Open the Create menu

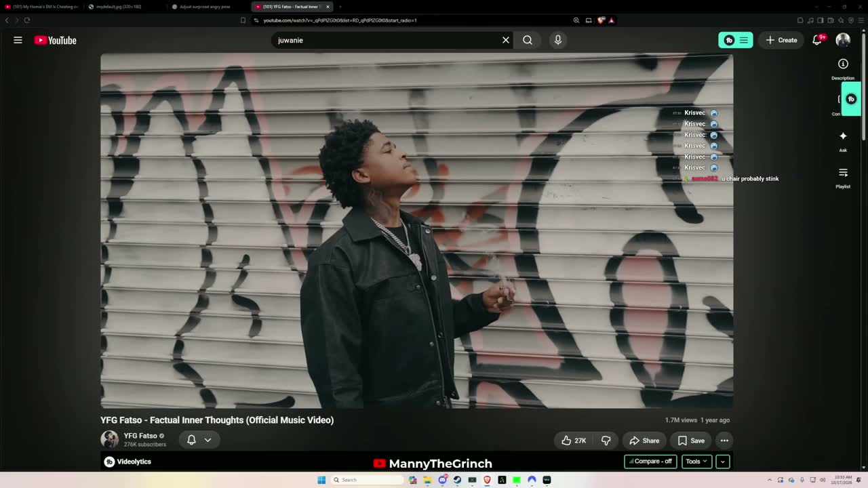point(781,40)
